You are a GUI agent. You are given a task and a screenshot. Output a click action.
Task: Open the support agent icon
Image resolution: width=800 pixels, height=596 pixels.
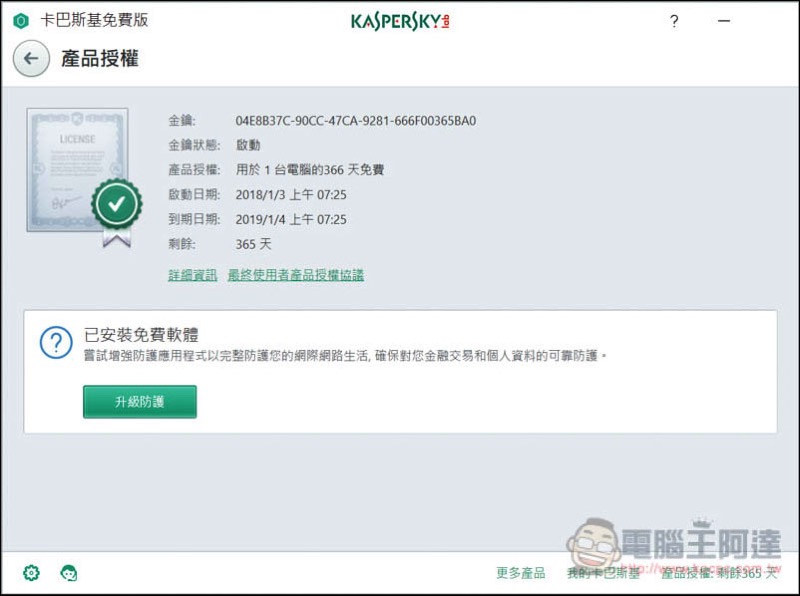69,573
